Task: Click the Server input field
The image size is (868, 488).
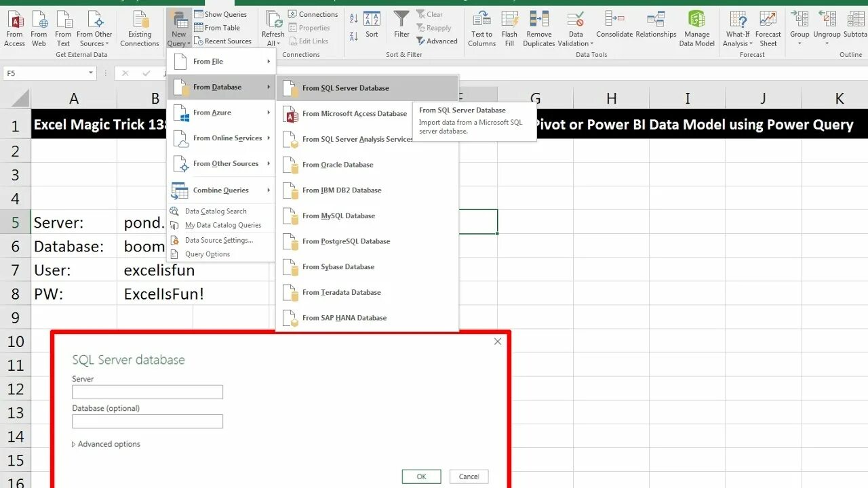Action: tap(147, 392)
